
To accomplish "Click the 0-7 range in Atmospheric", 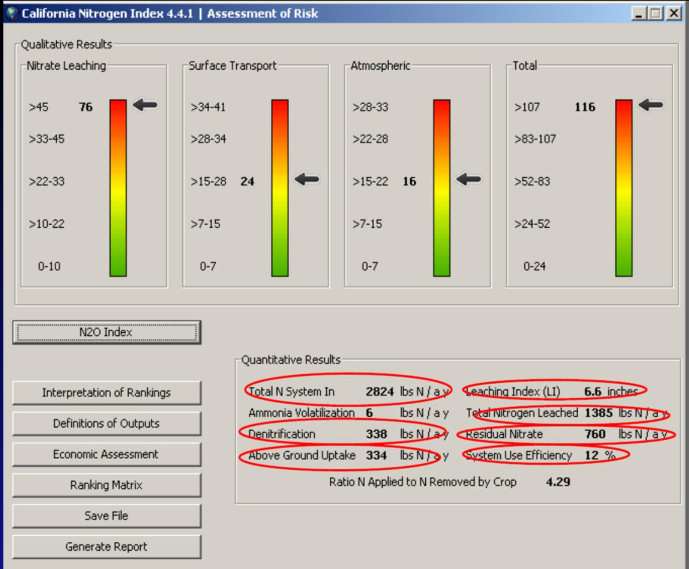I will click(x=370, y=267).
